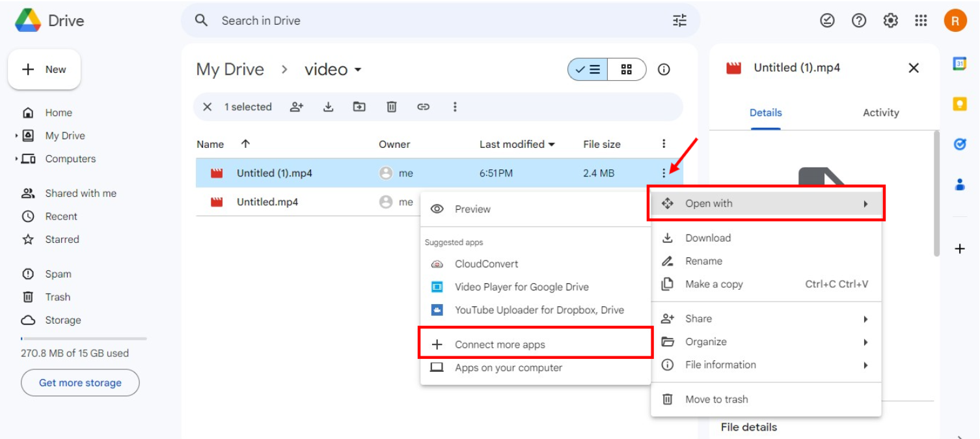Image resolution: width=980 pixels, height=439 pixels.
Task: Close the Untitled (1).mp4 details panel
Action: 914,68
